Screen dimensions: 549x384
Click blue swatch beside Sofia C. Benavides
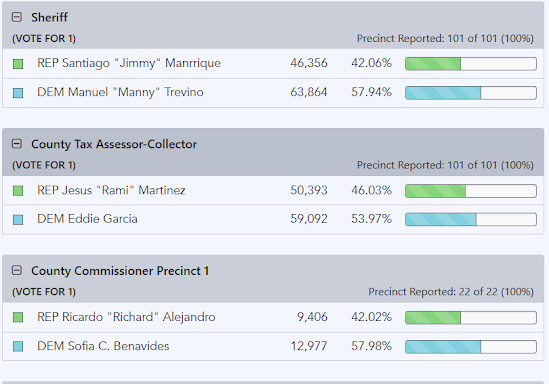coord(18,347)
